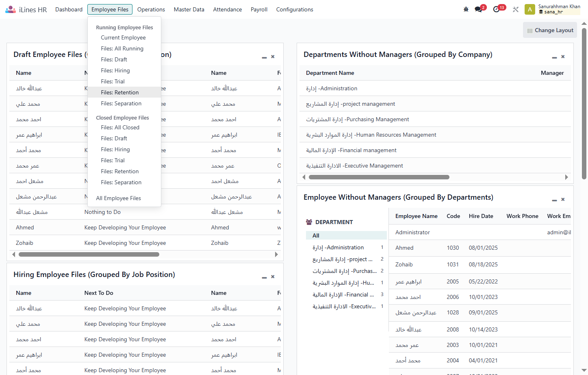The width and height of the screenshot is (588, 375).
Task: Open the Master Data menu
Action: coord(189,9)
